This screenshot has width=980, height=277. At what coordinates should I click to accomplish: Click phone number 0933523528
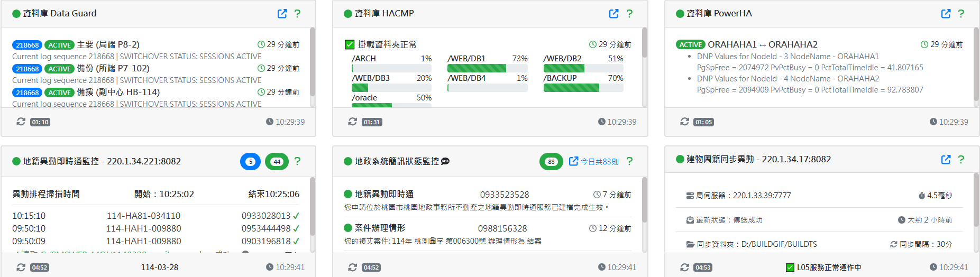[505, 195]
